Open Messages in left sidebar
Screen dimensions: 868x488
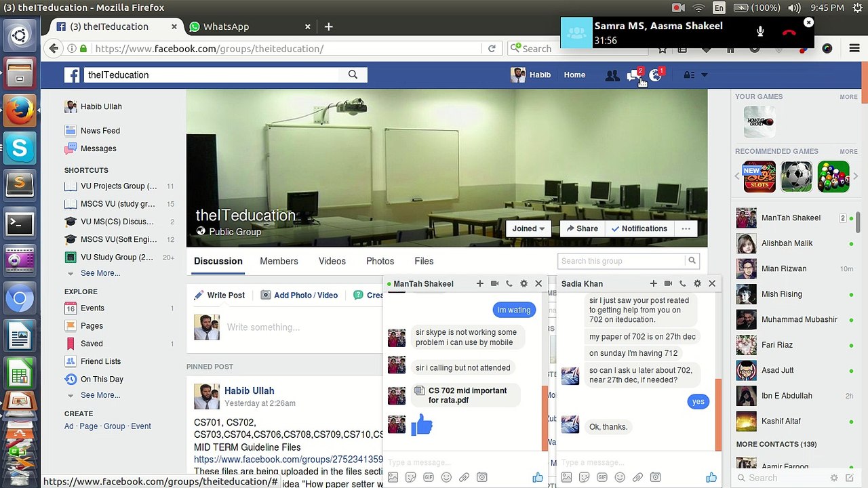coord(98,148)
